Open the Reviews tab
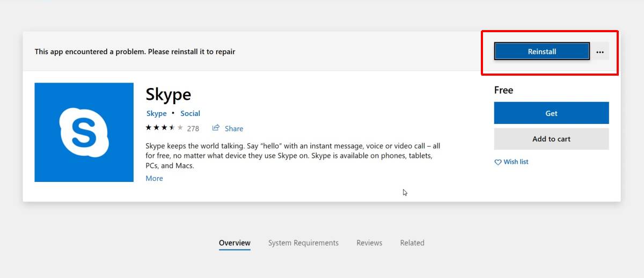 coord(369,243)
